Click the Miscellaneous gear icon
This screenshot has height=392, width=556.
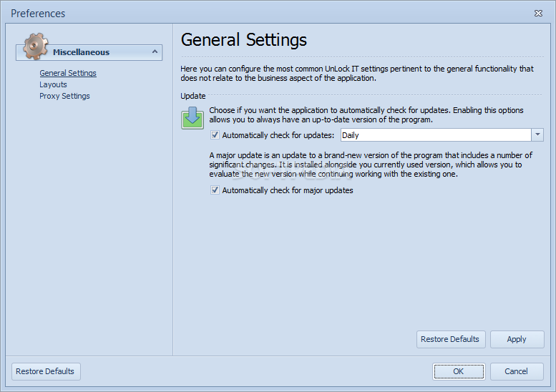click(x=36, y=46)
